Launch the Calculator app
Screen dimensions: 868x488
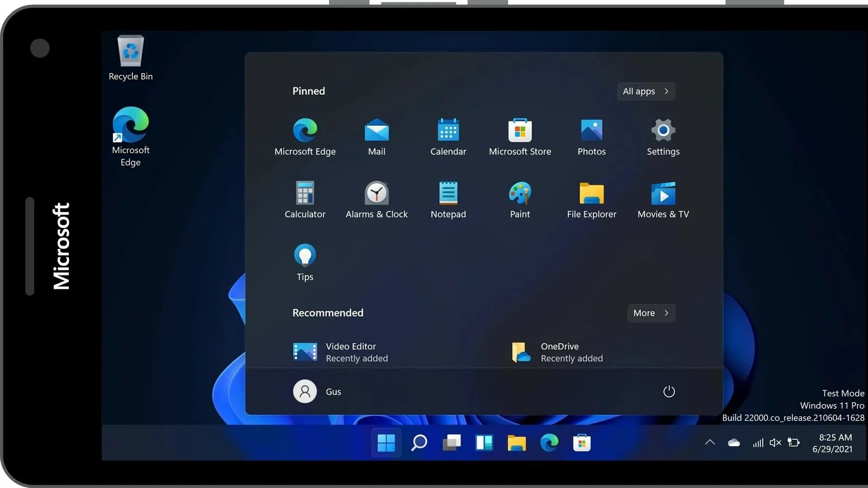point(305,200)
